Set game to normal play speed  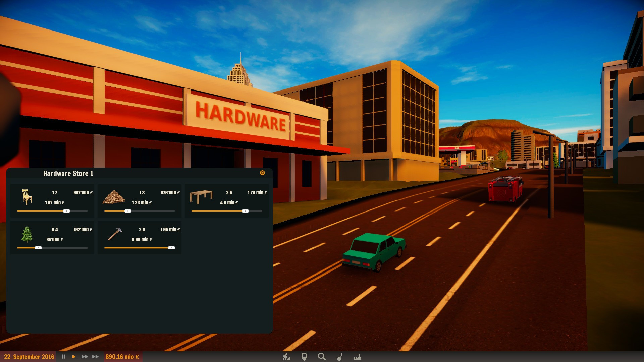click(74, 357)
